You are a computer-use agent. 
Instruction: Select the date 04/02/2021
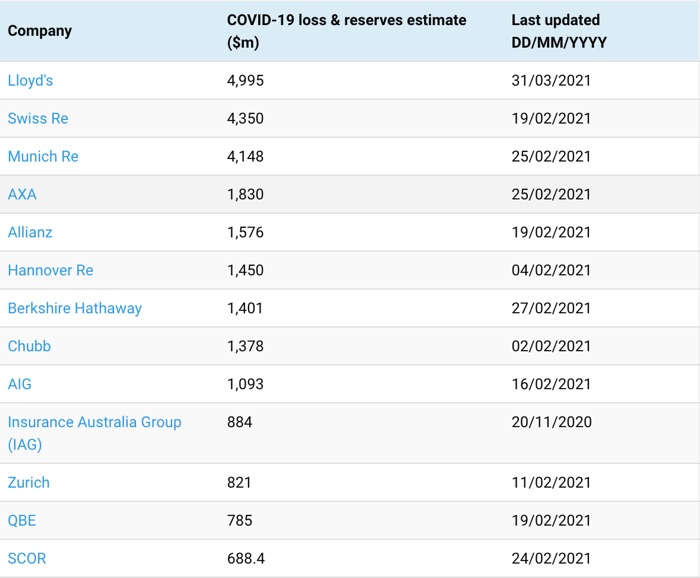551,270
